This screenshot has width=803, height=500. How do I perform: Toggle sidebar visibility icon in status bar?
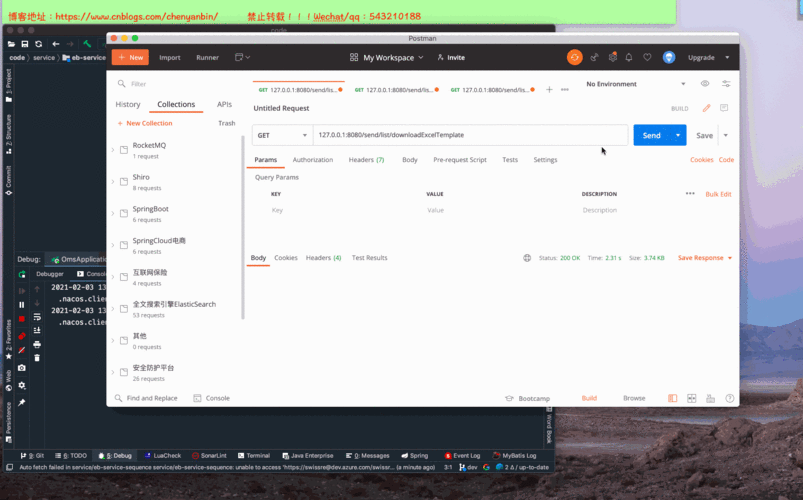point(672,398)
